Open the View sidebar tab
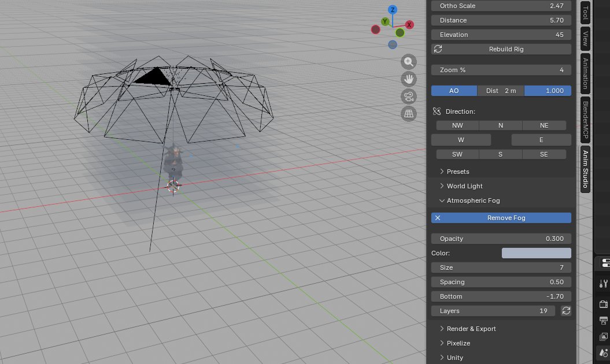The height and width of the screenshot is (364, 610). coord(585,39)
